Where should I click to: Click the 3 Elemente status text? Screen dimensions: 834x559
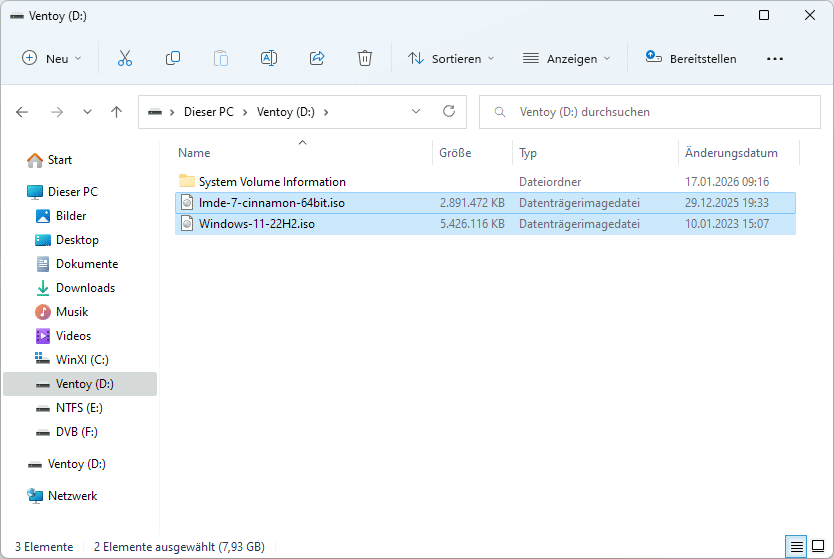[x=44, y=547]
